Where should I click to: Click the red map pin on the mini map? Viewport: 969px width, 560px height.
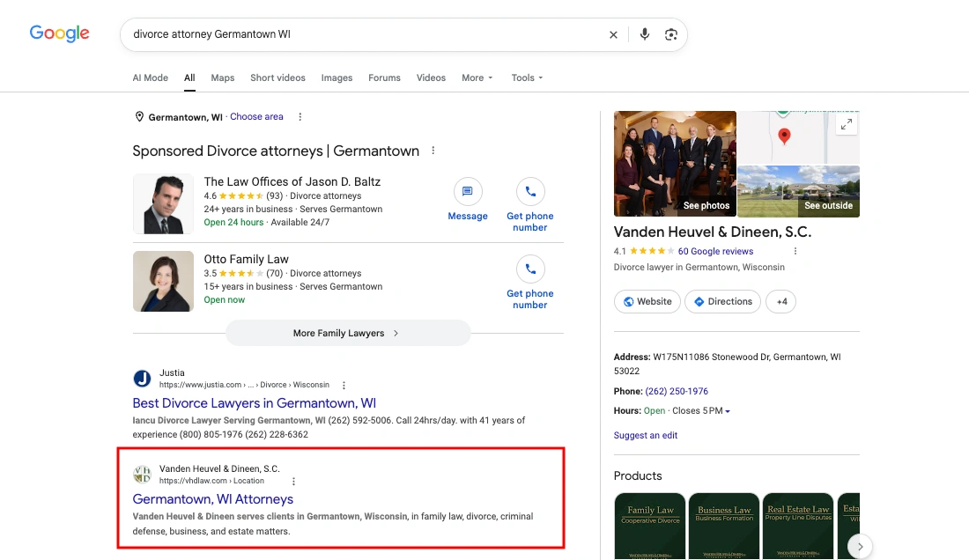[x=784, y=136]
